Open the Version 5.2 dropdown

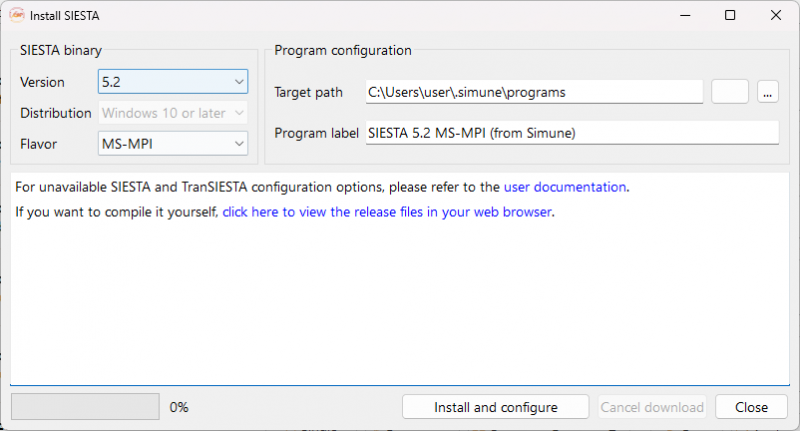[172, 82]
